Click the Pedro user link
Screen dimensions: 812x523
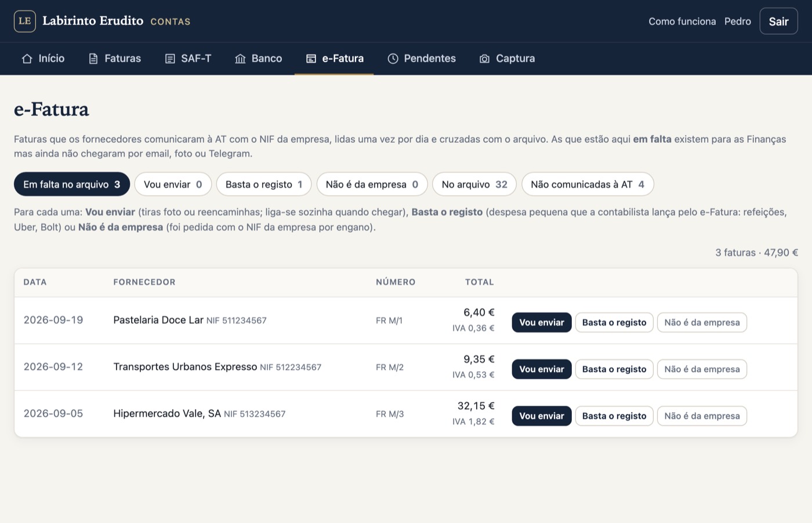(x=738, y=21)
